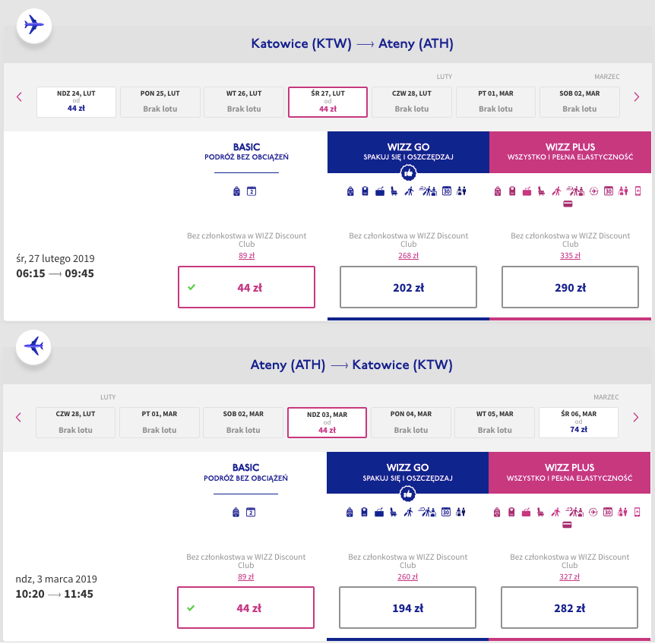
Task: Click the calendar icon in return BASIC column
Action: click(252, 513)
